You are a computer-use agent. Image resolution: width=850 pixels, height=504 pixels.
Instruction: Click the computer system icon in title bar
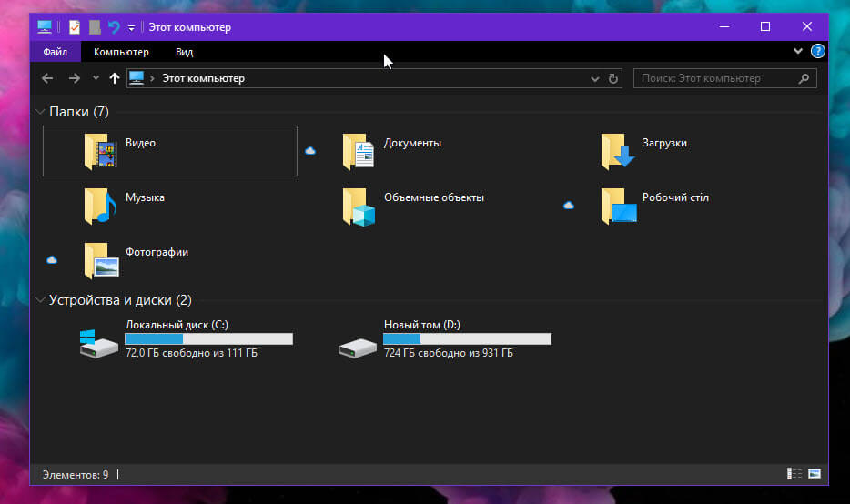(x=45, y=27)
